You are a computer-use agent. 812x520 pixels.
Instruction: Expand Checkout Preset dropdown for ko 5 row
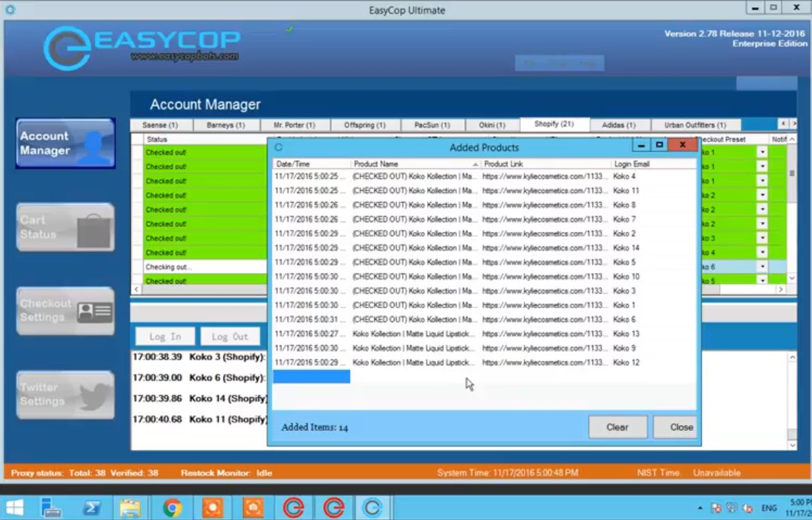coord(762,280)
